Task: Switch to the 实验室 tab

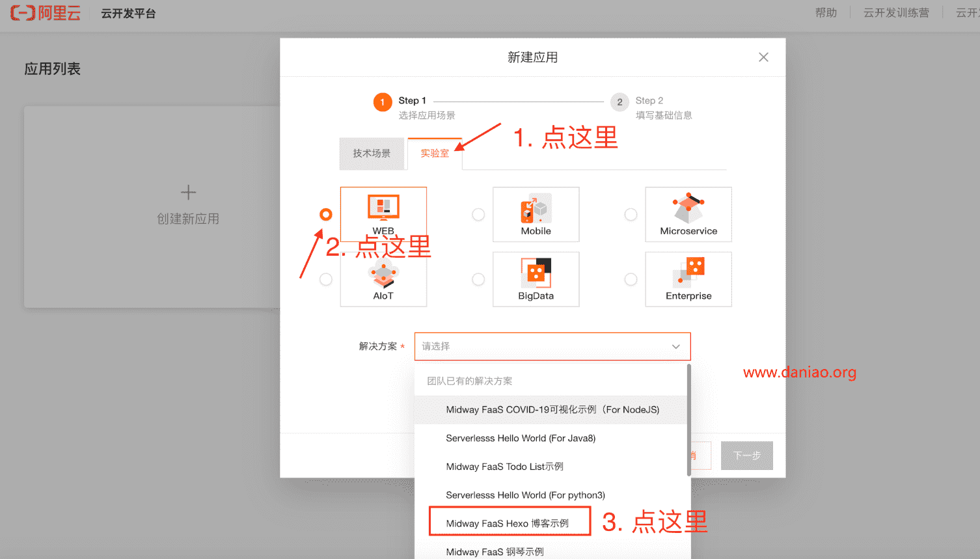Action: click(x=435, y=154)
